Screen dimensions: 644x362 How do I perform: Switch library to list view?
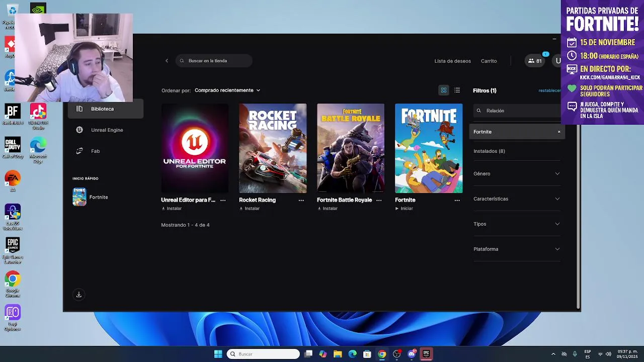[457, 90]
